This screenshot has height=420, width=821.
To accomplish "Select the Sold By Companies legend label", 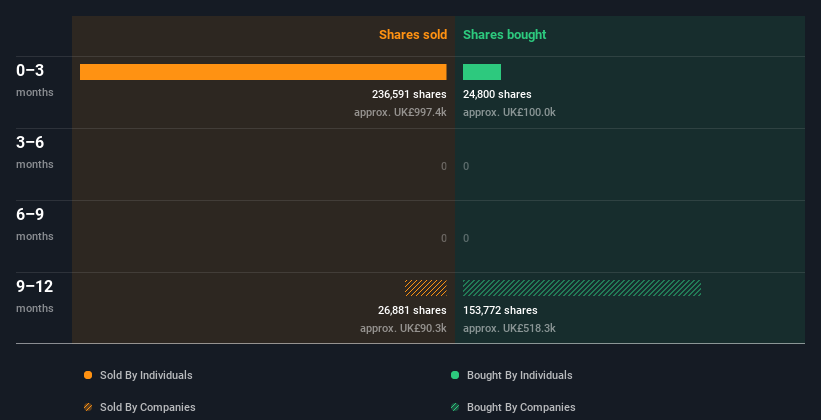I will point(148,407).
